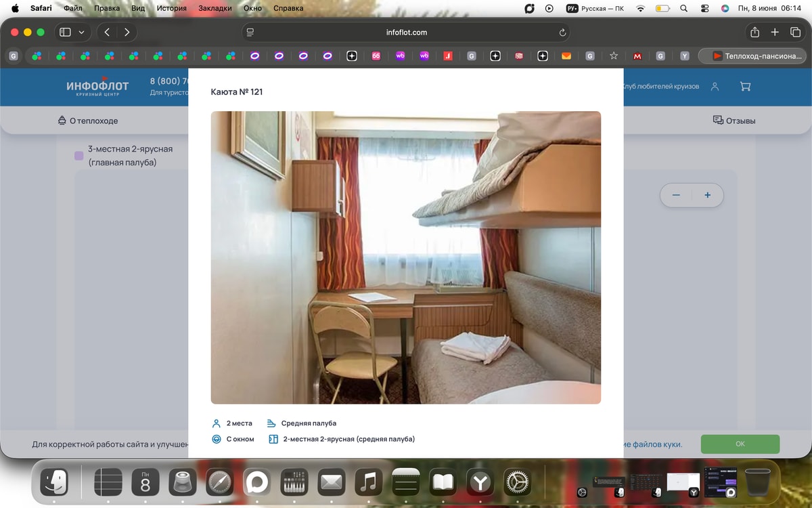Click the user profile icon
The height and width of the screenshot is (508, 812).
coord(715,87)
